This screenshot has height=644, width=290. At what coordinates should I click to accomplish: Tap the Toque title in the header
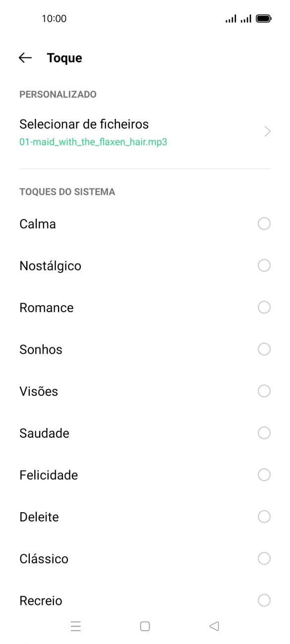(x=64, y=57)
